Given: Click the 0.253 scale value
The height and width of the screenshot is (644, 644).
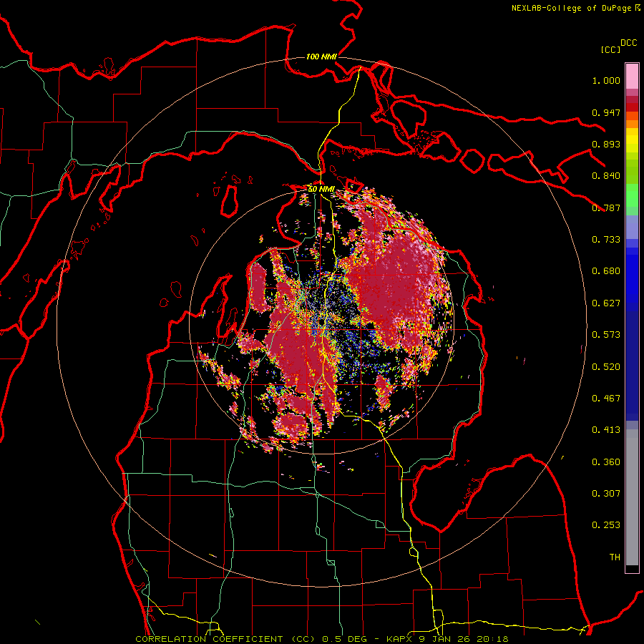Looking at the screenshot, I should coord(606,525).
